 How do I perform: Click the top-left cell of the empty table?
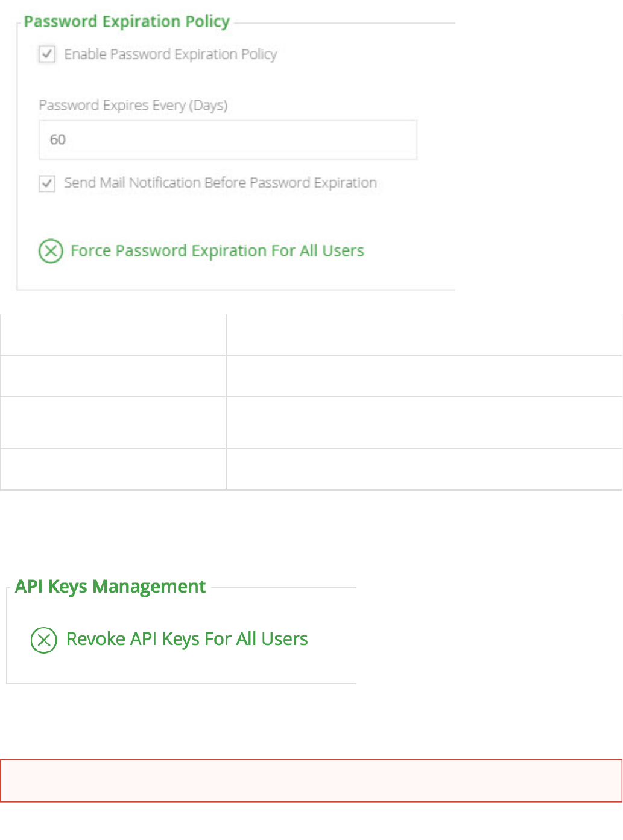tap(113, 335)
